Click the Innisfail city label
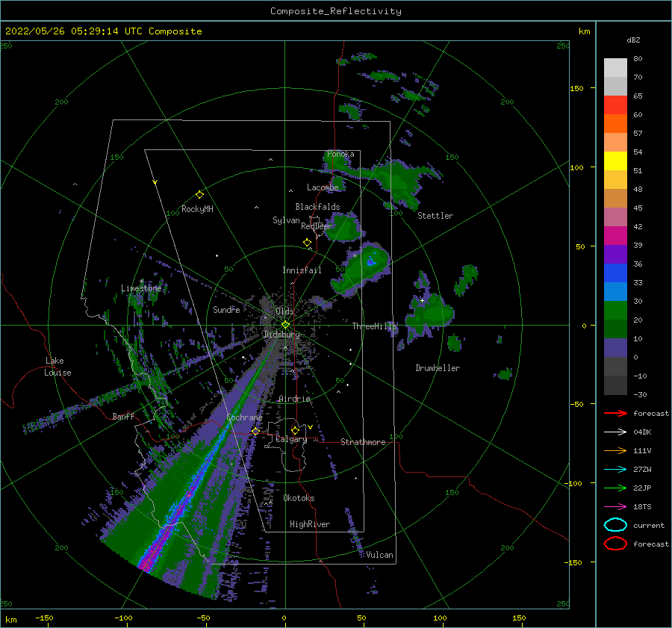The image size is (672, 628). (x=302, y=270)
